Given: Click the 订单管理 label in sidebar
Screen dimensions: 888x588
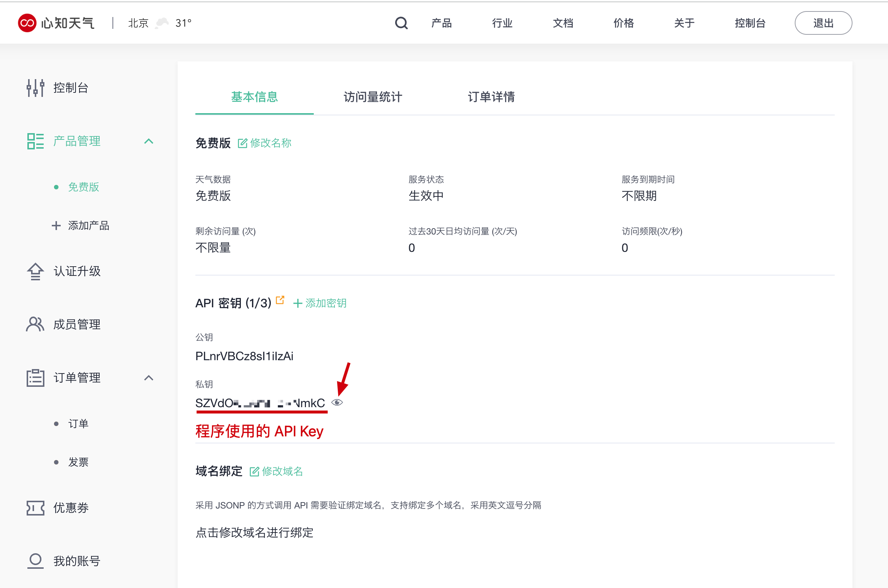Looking at the screenshot, I should point(77,377).
